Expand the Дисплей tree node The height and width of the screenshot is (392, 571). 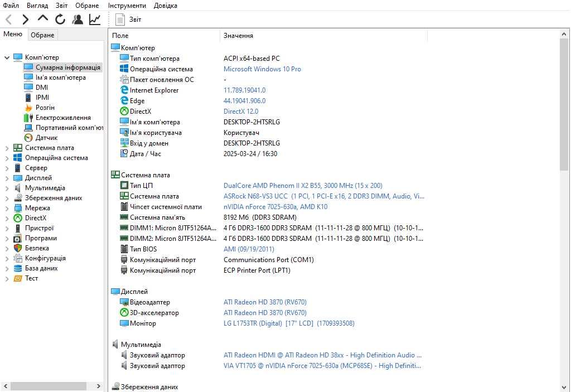pyautogui.click(x=7, y=178)
